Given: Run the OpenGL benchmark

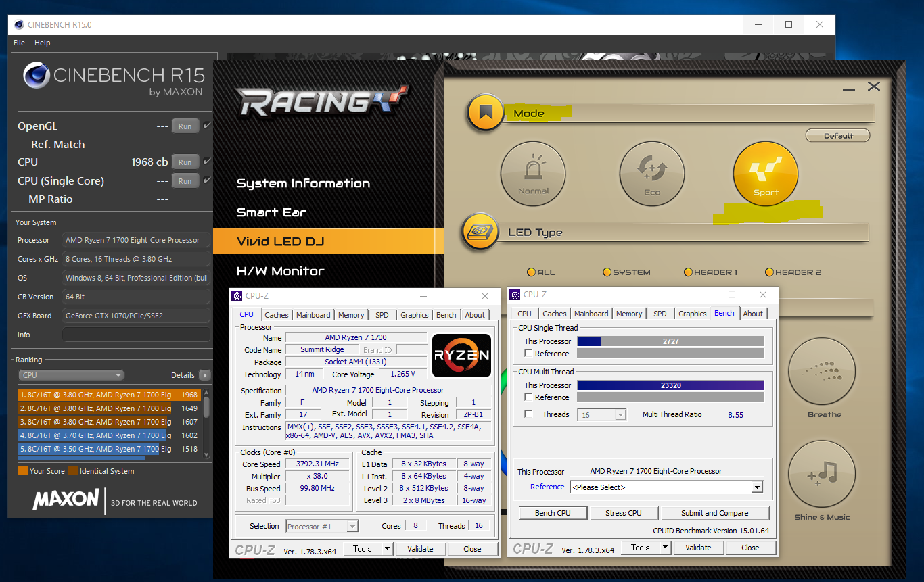Looking at the screenshot, I should tap(185, 126).
